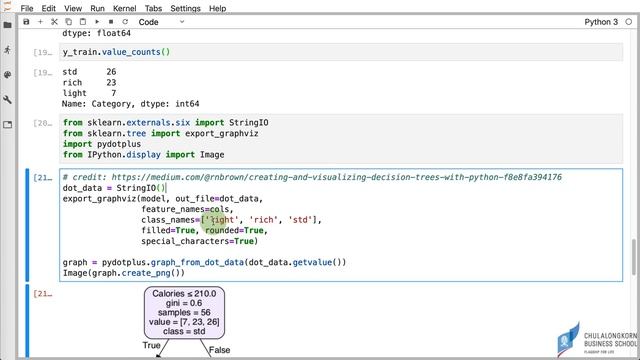Screen dimensions: 640x360
Task: Click the 'dot_data = StringIO()' line
Action: [x=114, y=188]
